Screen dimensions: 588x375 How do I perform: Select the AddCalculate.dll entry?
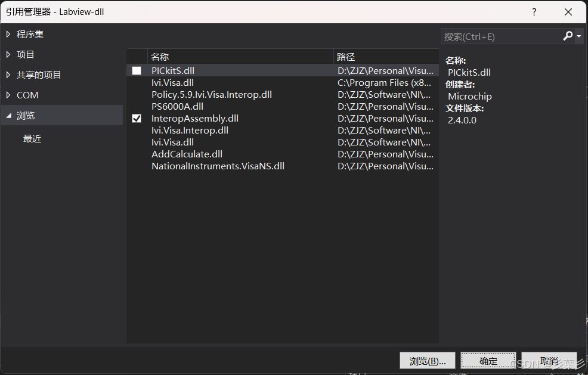click(187, 154)
